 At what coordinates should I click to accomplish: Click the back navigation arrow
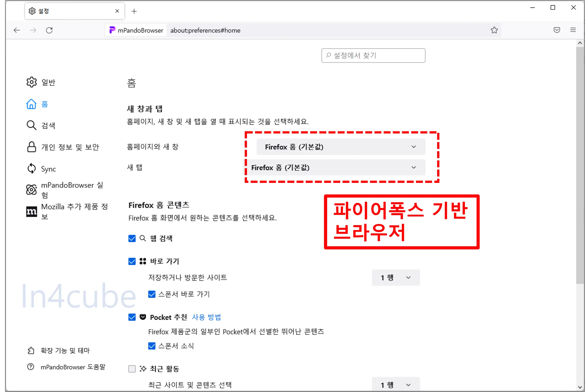point(17,30)
